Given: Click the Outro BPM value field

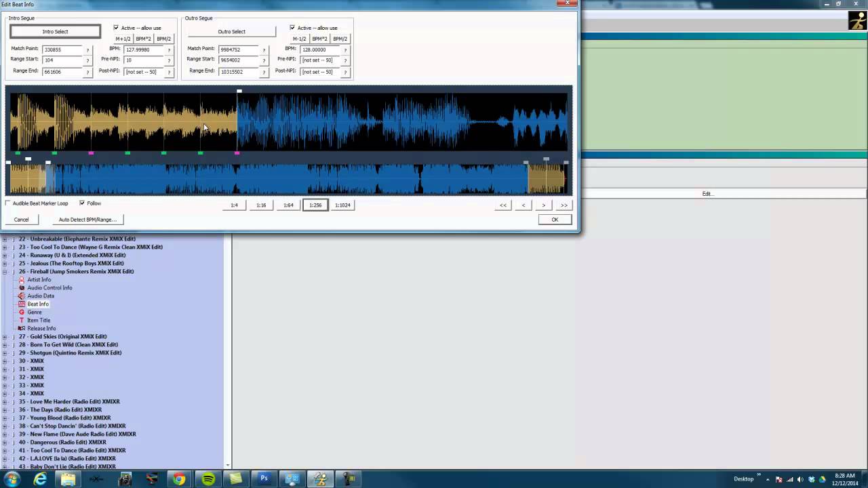Looking at the screenshot, I should [320, 49].
